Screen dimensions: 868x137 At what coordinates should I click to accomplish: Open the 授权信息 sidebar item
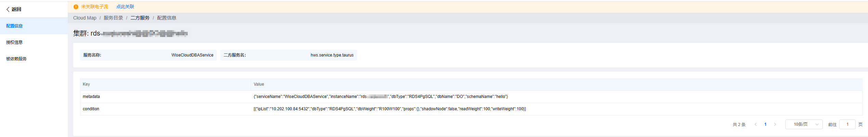14,42
